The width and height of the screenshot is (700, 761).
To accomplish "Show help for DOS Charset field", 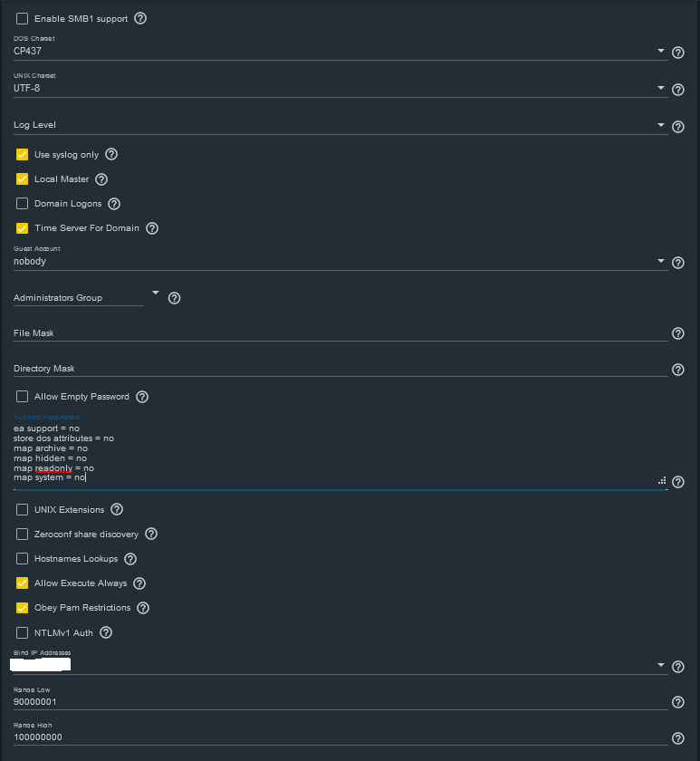I will tap(678, 53).
